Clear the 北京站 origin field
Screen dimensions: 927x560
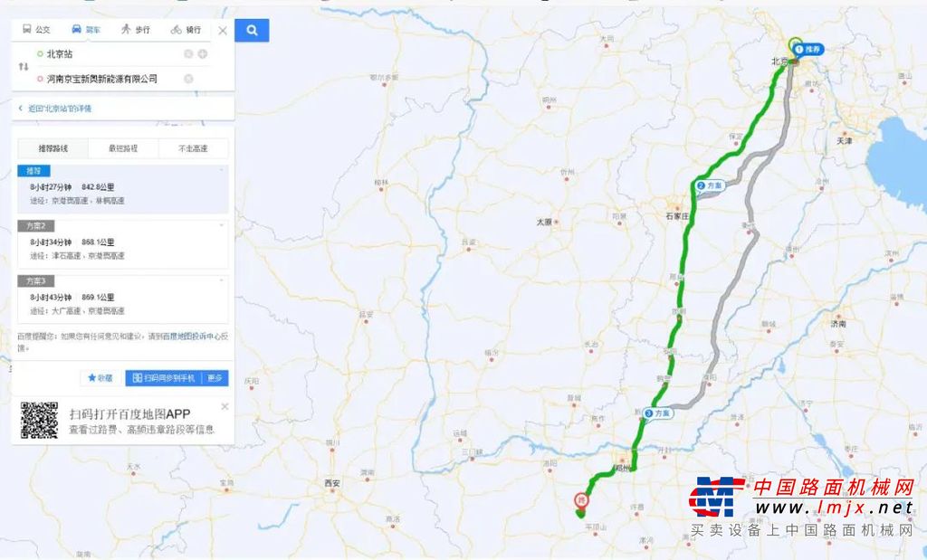[188, 53]
